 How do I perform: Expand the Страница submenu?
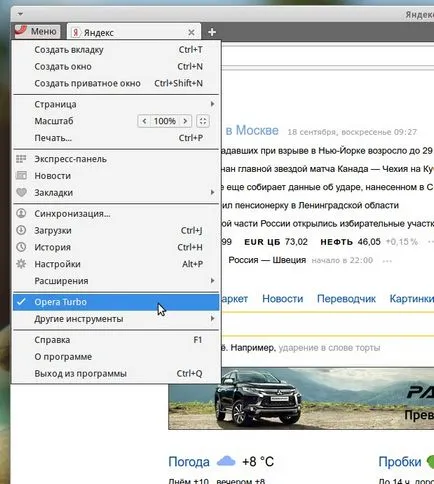(x=116, y=104)
